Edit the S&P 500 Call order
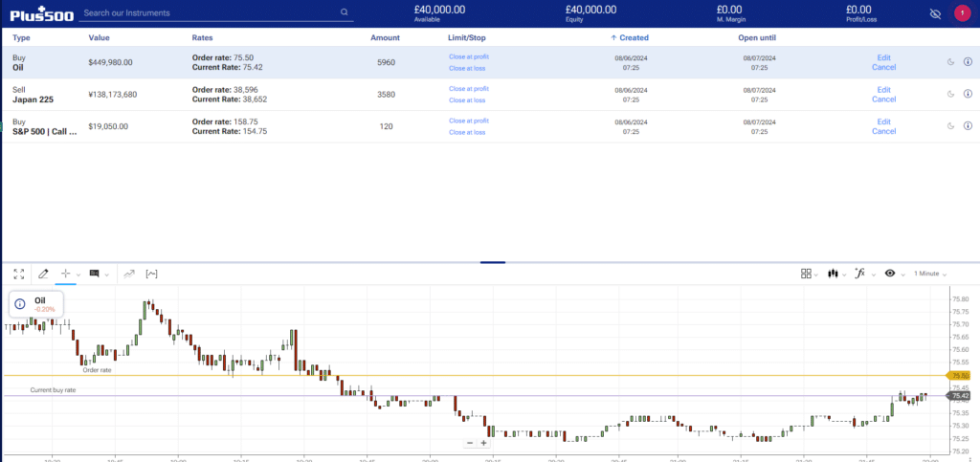 click(x=883, y=121)
